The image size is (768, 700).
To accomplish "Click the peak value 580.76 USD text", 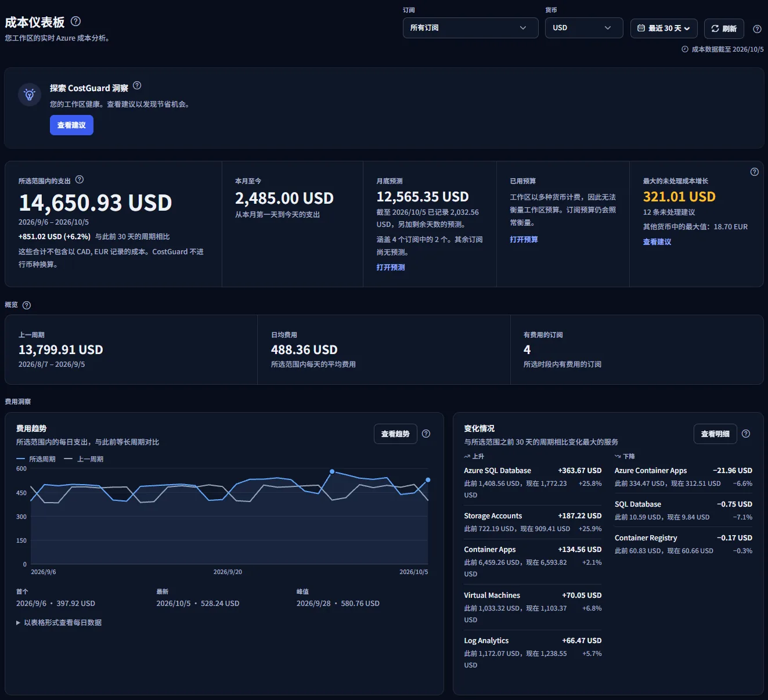I will click(x=360, y=604).
